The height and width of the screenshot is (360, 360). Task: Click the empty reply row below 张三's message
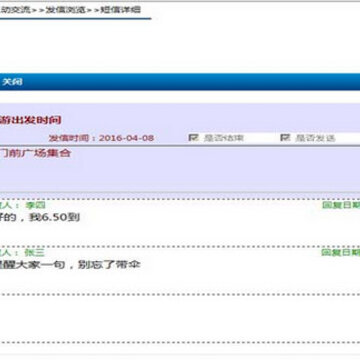tap(180, 318)
